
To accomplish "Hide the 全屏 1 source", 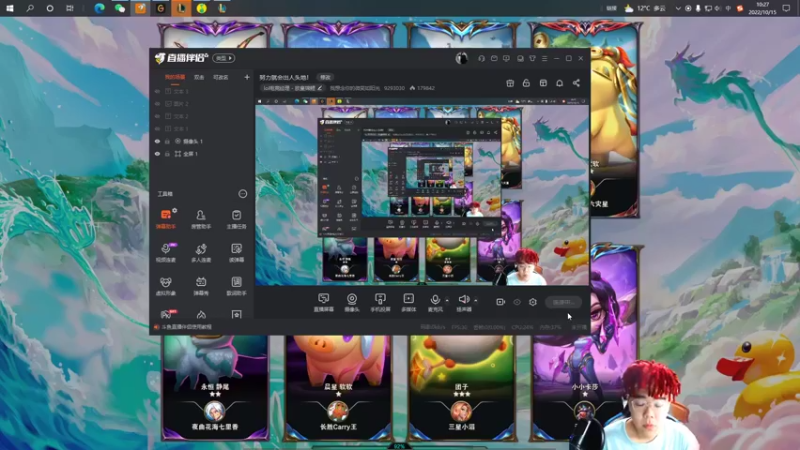I will (157, 154).
